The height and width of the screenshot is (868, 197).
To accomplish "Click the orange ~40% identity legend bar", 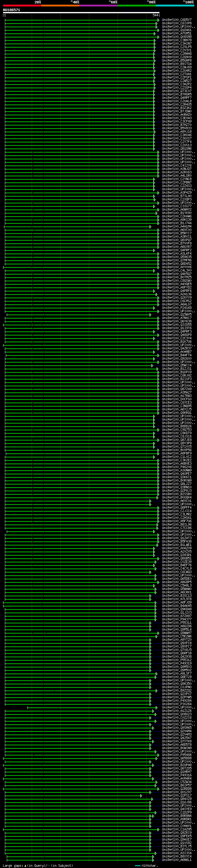I will click(60, 6).
